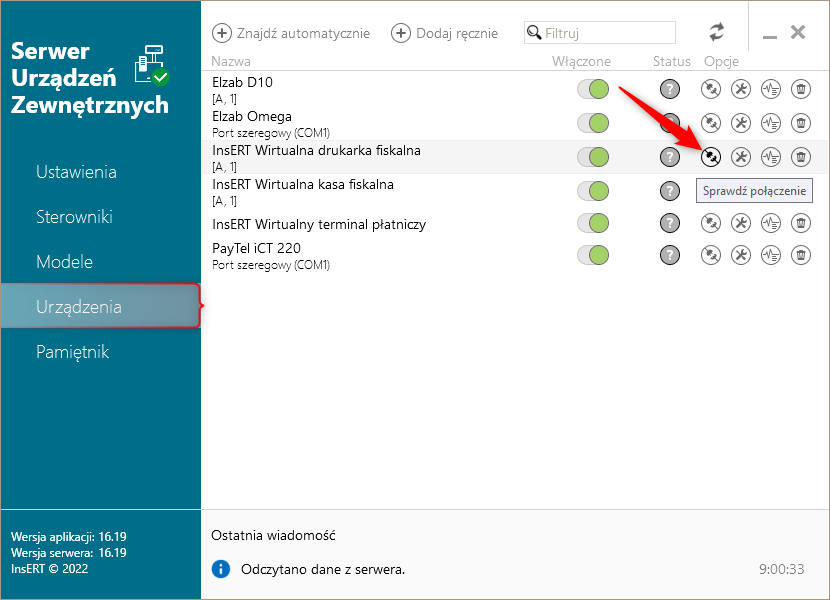This screenshot has height=600, width=830.
Task: Select Urządzenia in the sidebar
Action: coord(101,307)
